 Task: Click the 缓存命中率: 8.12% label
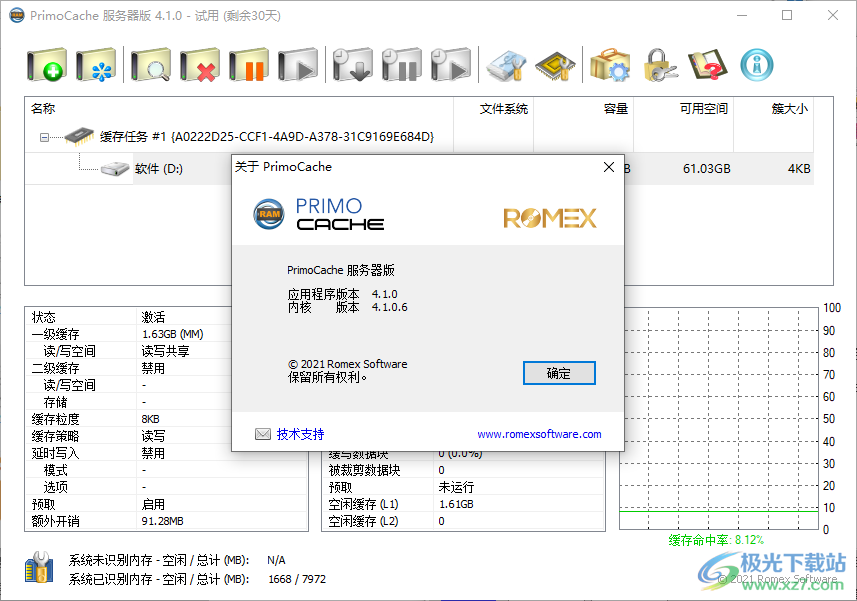click(716, 540)
